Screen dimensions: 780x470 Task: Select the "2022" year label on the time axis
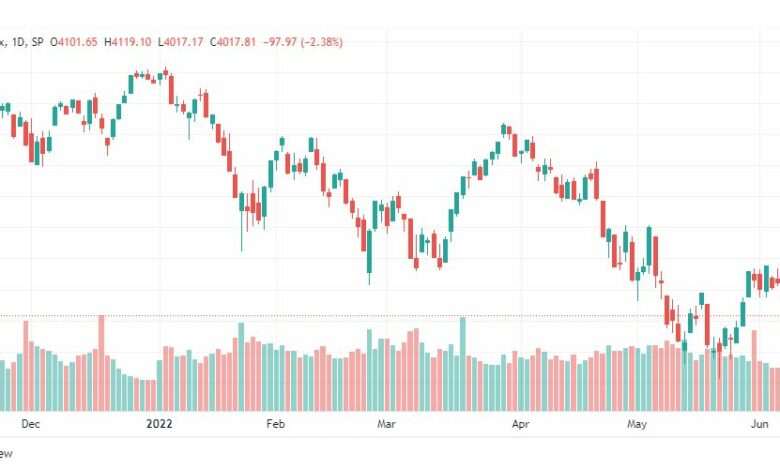coord(159,424)
